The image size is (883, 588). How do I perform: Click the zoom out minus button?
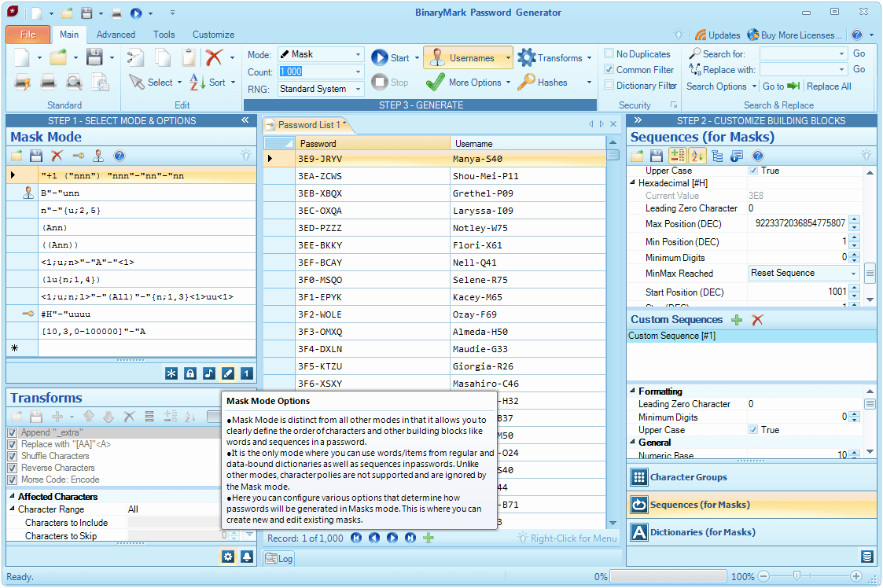click(x=763, y=576)
